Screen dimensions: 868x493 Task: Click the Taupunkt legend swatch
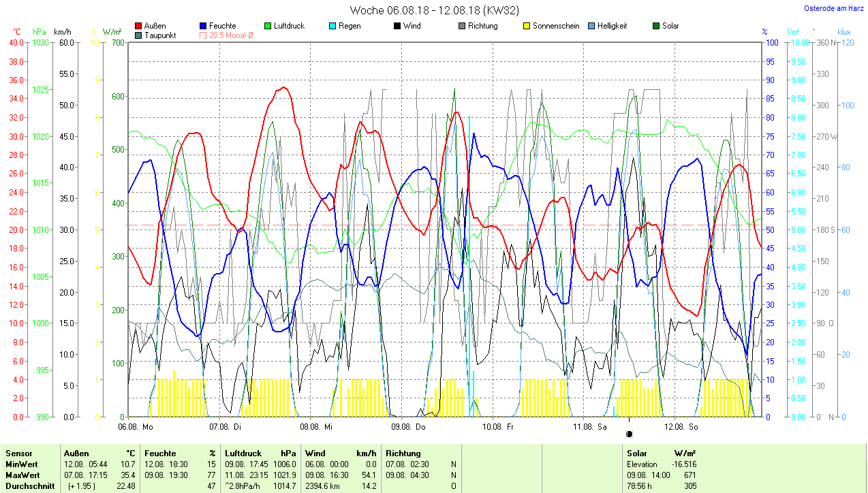click(139, 35)
